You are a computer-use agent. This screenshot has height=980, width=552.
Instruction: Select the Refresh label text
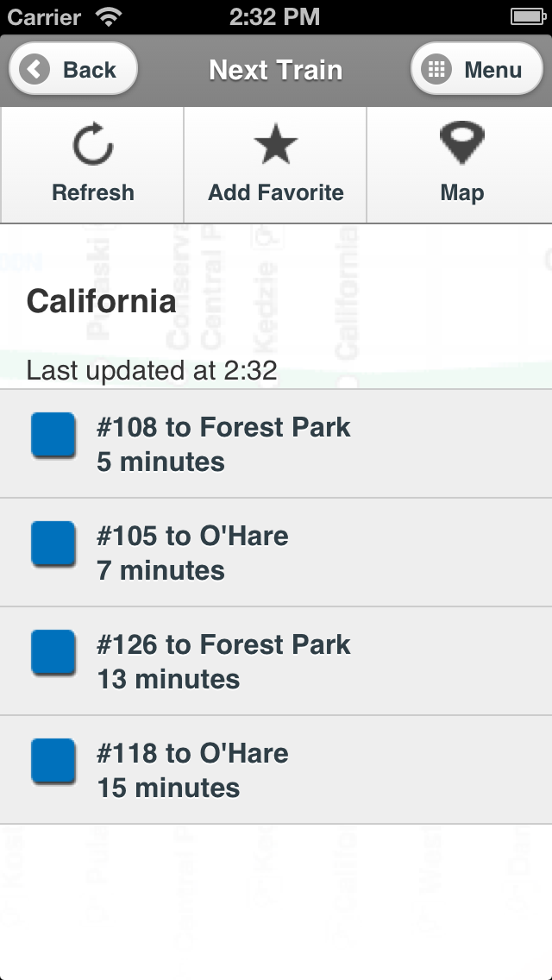point(92,192)
